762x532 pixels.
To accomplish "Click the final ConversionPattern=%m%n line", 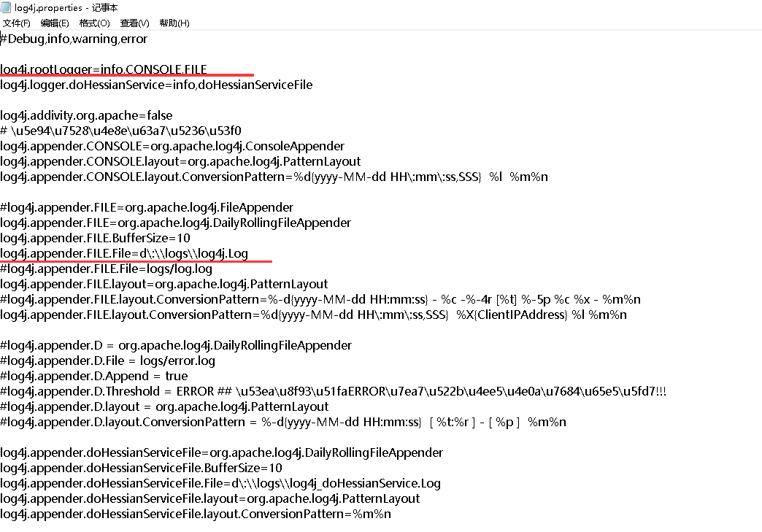I will pyautogui.click(x=196, y=514).
